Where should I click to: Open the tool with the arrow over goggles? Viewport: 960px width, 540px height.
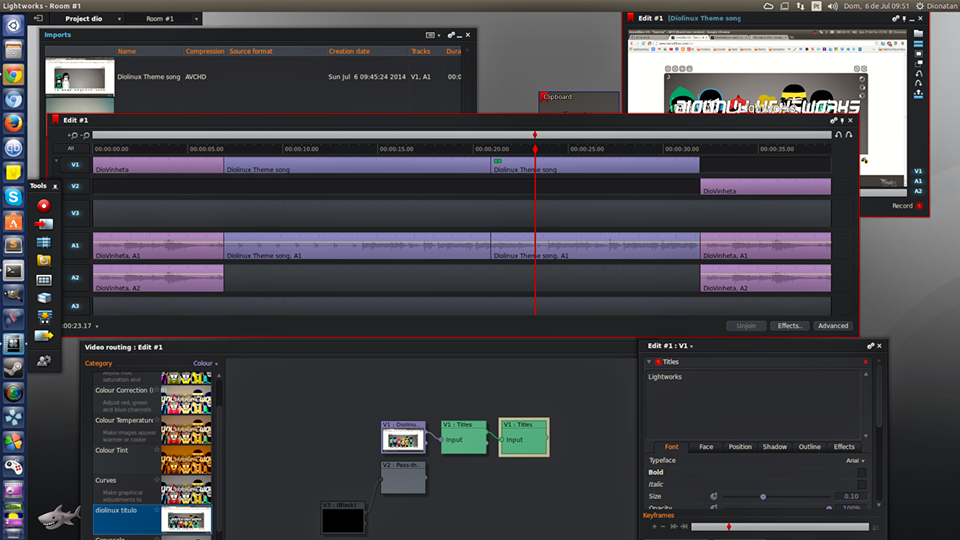click(x=44, y=317)
